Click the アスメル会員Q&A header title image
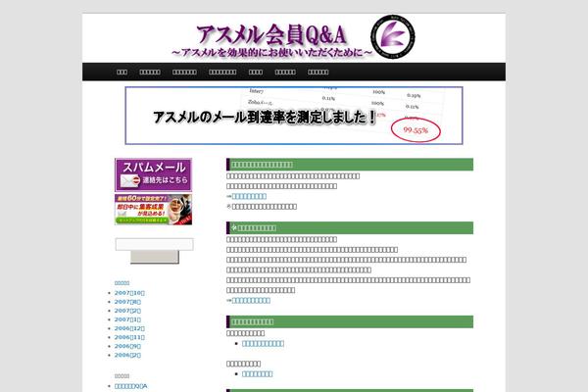 (271, 40)
